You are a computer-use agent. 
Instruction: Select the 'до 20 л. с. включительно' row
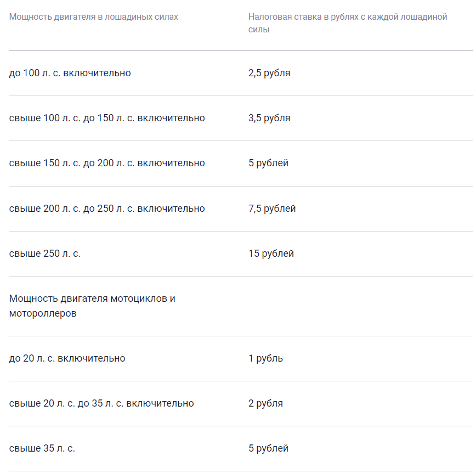67,358
